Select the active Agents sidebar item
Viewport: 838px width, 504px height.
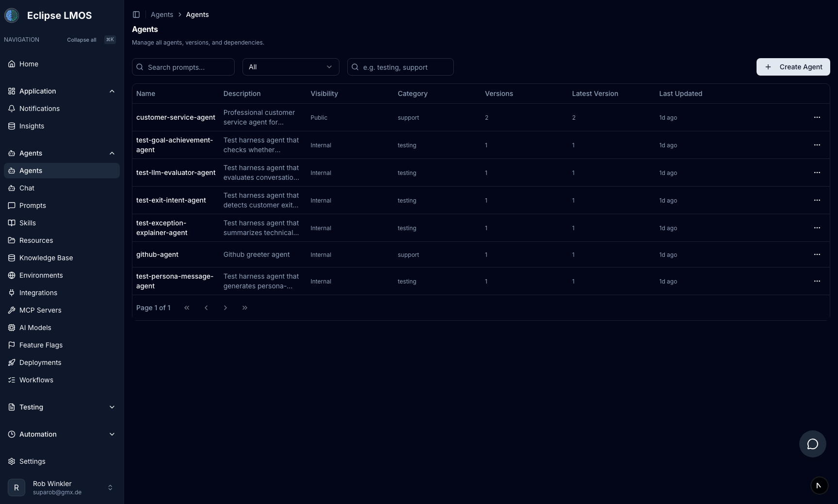[62, 171]
